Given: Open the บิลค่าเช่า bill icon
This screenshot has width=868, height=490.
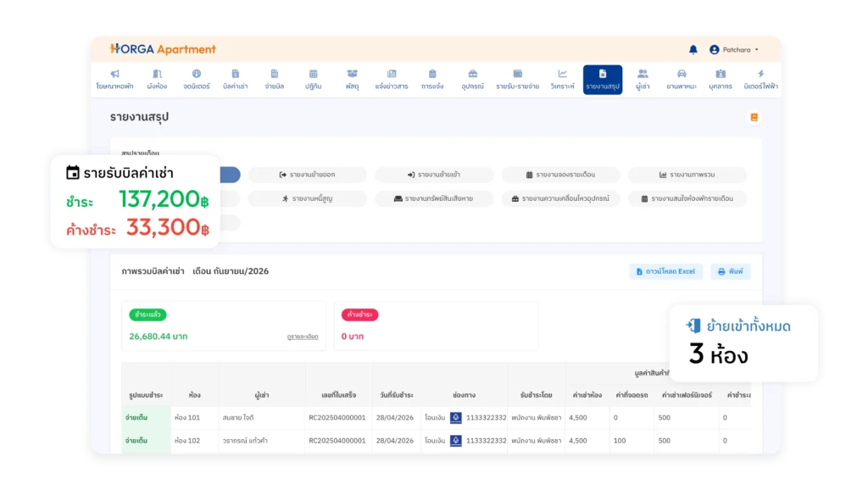Looking at the screenshot, I should click(236, 74).
